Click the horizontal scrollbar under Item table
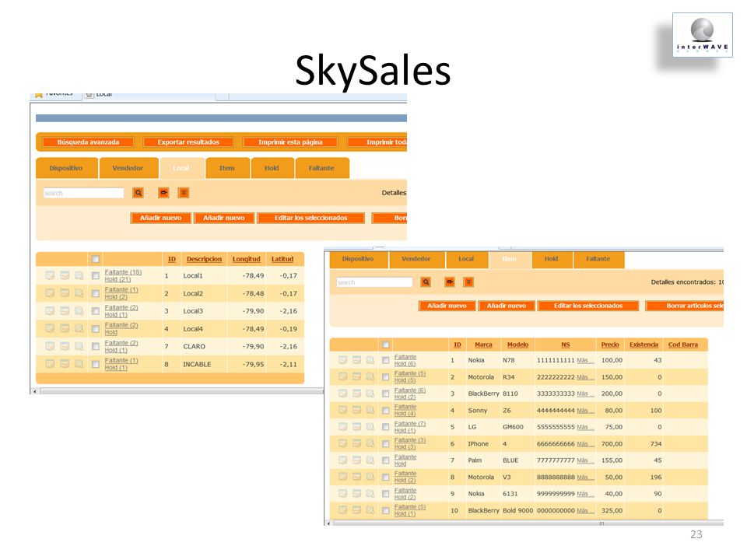Viewport: 747px width, 560px height. coord(524,523)
